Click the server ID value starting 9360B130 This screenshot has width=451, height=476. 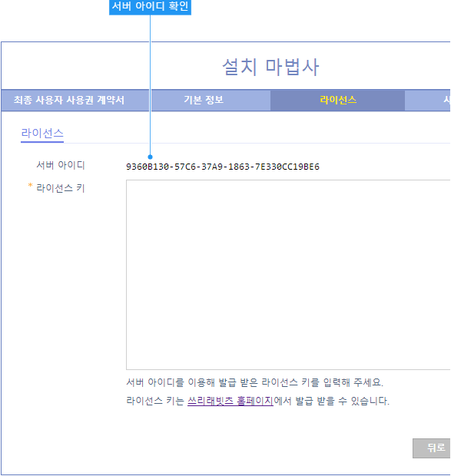(x=223, y=167)
